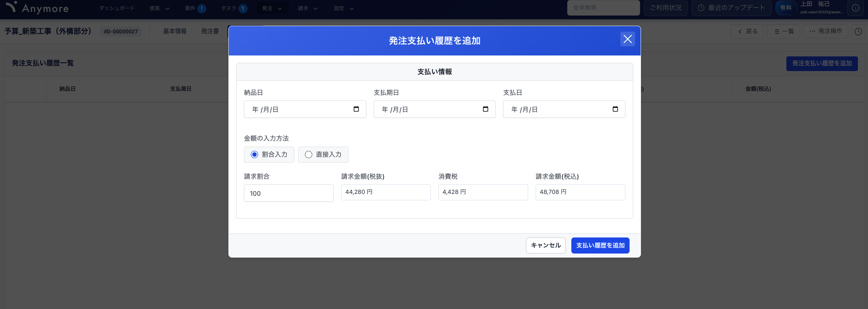The image size is (868, 309).
Task: Click the count badge on タスク
Action: point(243,8)
